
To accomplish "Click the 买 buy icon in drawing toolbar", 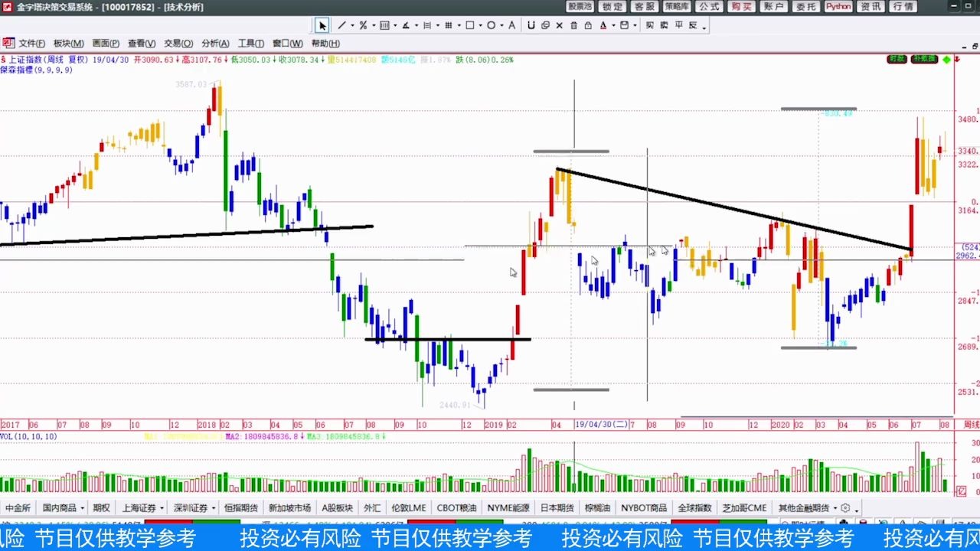I will point(649,25).
